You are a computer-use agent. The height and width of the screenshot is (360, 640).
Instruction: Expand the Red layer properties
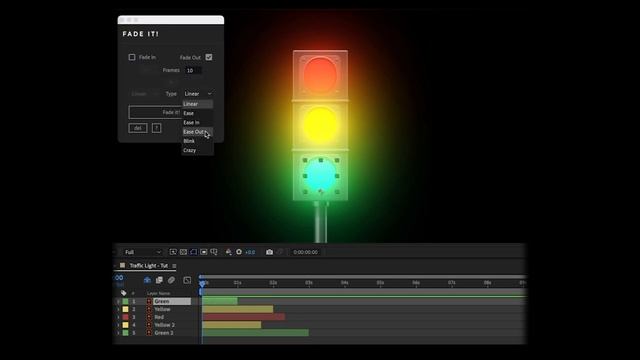tap(118, 317)
